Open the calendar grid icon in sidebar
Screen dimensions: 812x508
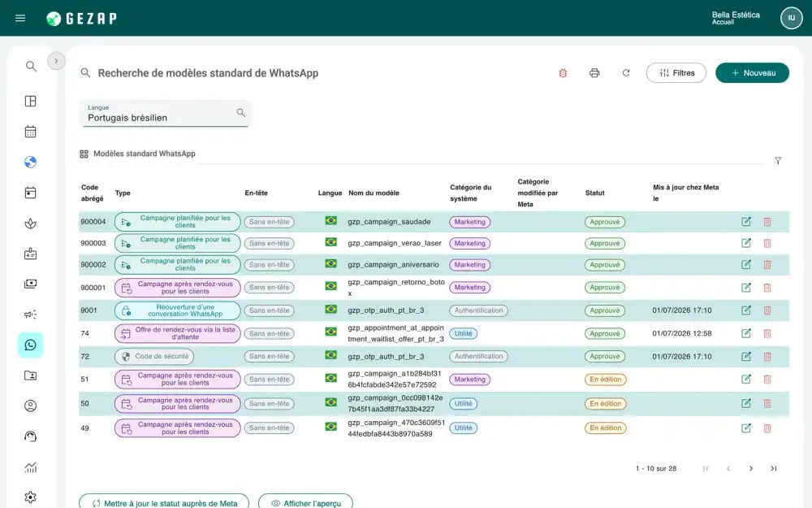(x=31, y=132)
